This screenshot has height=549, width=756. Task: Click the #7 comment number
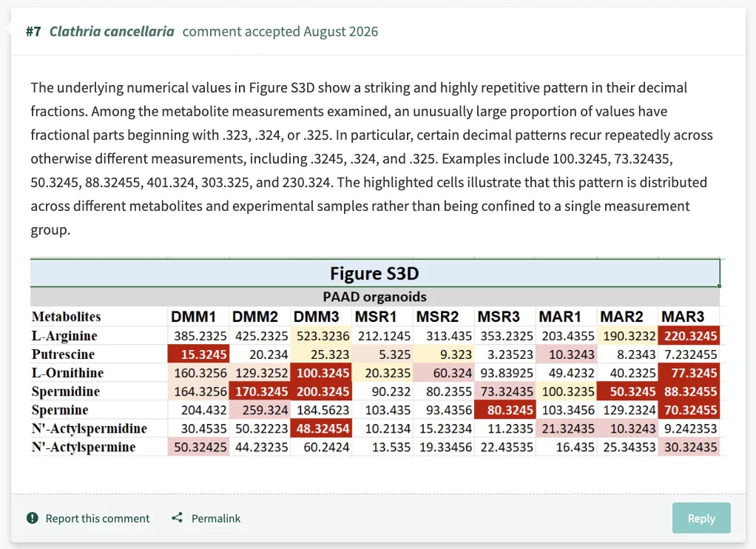click(x=33, y=31)
